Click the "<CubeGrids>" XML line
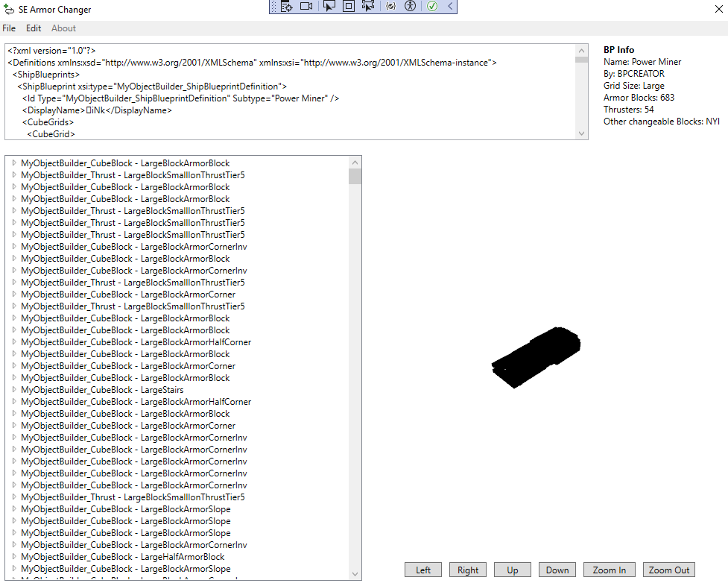This screenshot has width=728, height=586. tap(48, 122)
